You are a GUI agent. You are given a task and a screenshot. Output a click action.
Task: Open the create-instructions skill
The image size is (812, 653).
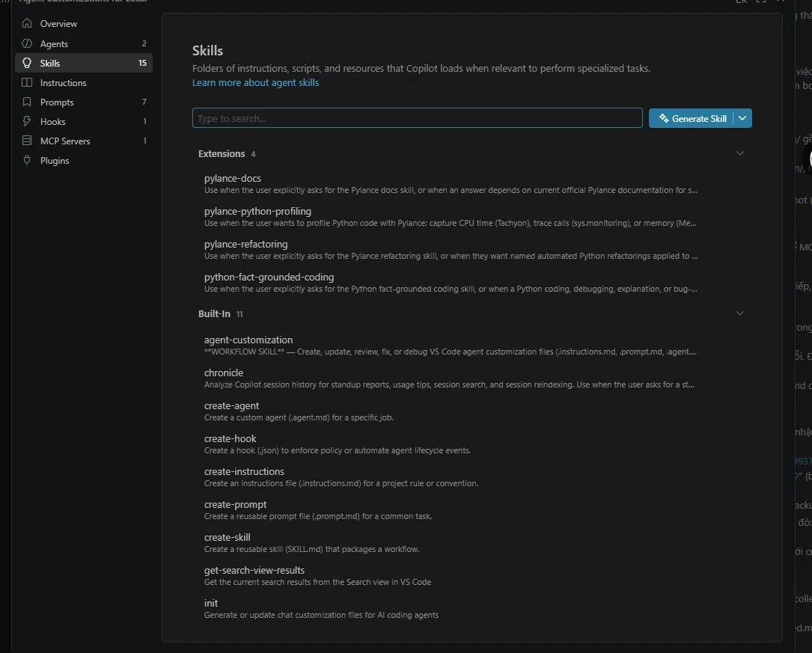click(x=471, y=477)
